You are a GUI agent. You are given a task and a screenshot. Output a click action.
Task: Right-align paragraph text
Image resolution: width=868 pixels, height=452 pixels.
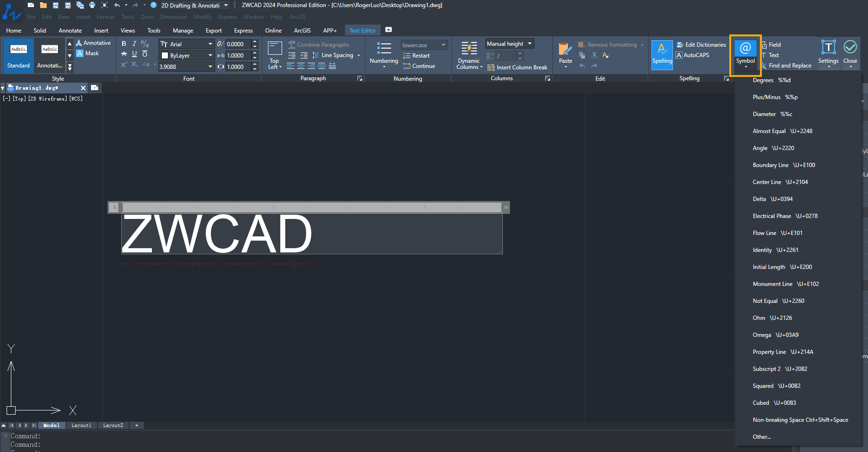pos(311,66)
